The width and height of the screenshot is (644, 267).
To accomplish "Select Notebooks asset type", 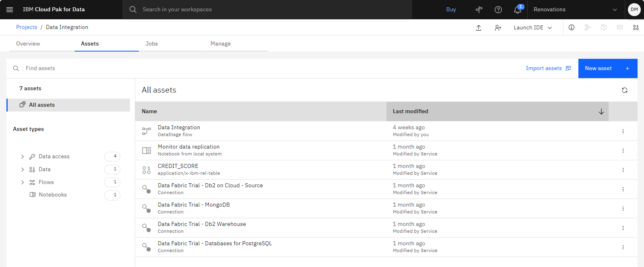I will (x=53, y=195).
